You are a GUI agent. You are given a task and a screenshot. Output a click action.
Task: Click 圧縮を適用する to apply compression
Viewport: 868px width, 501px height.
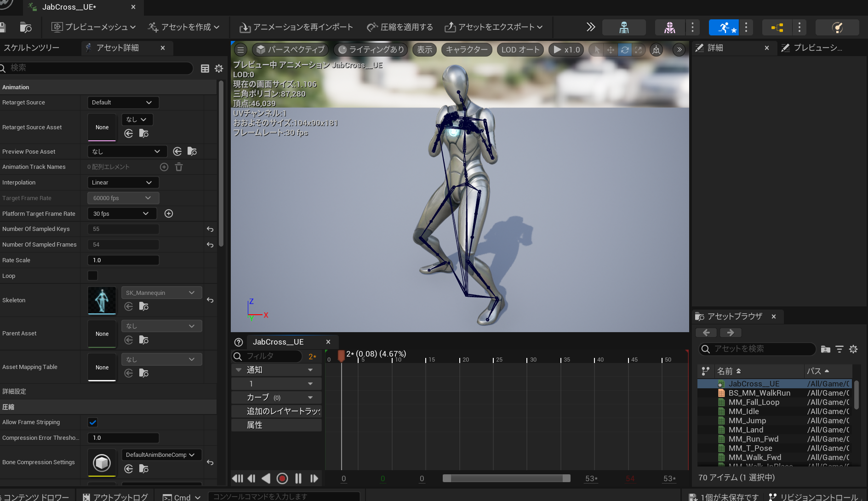[400, 27]
